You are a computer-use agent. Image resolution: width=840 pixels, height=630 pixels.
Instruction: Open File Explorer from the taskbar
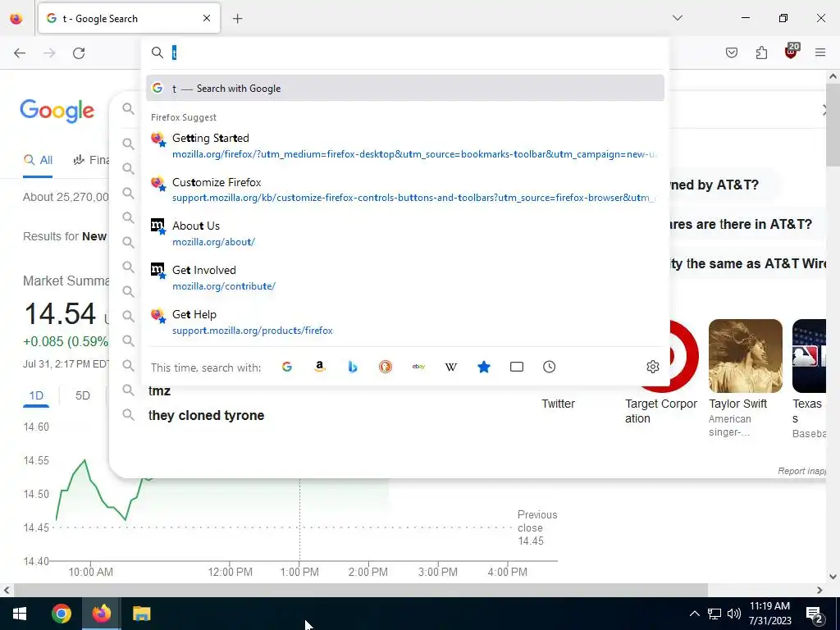pyautogui.click(x=141, y=614)
